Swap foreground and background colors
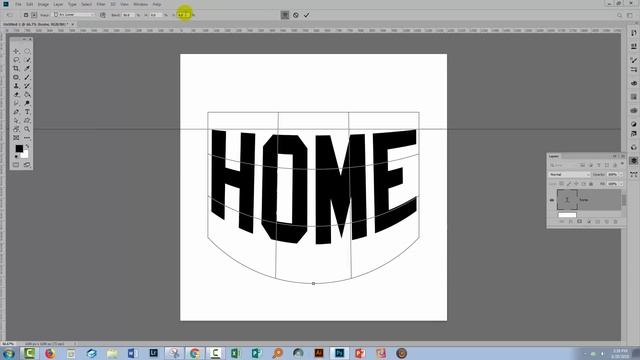 [27, 146]
